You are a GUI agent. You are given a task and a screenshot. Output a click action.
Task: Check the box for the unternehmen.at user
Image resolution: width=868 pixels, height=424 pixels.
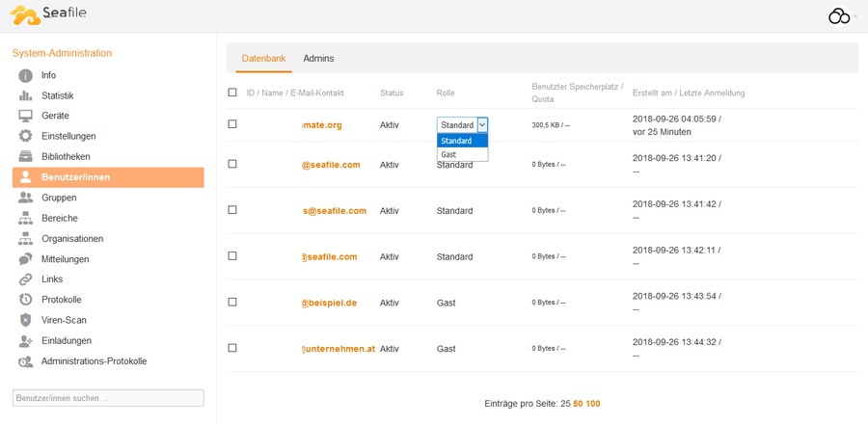232,348
